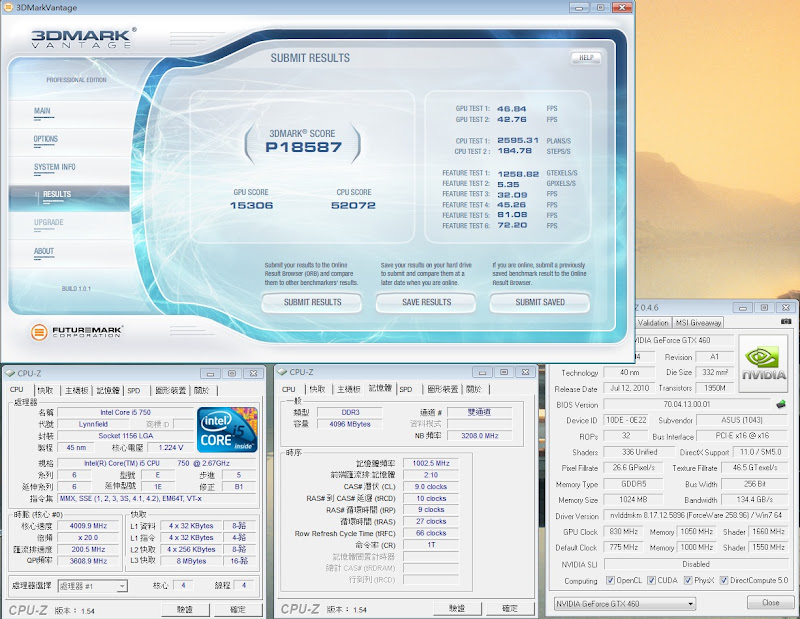This screenshot has width=800, height=619.
Task: Open OPTIONS in the 3DMark sidebar
Action: (45, 139)
